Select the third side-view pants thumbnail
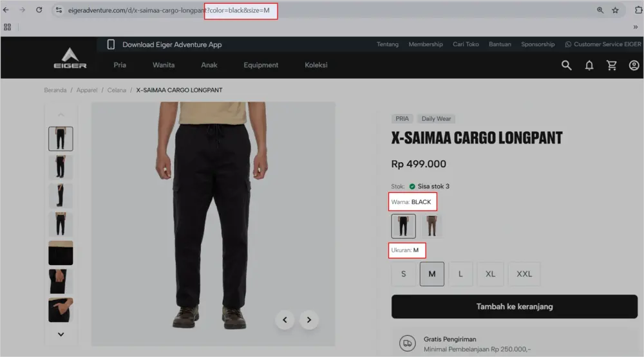This screenshot has height=357, width=644. [61, 196]
